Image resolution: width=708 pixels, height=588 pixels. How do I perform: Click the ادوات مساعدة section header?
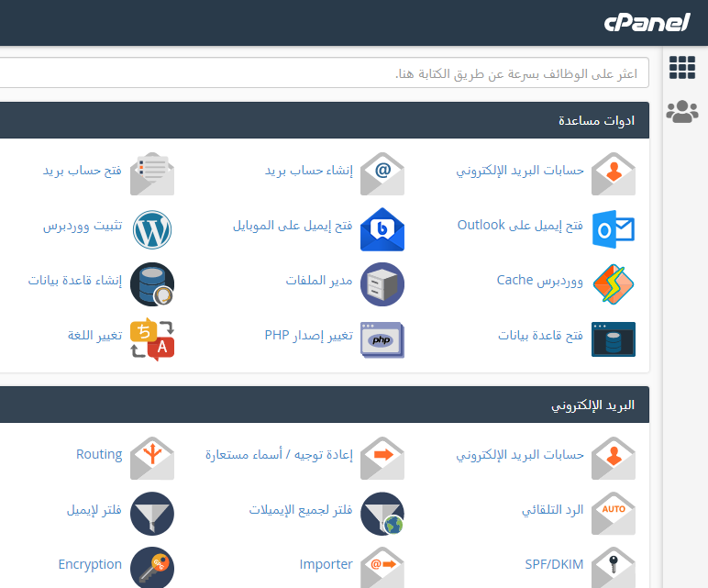point(325,120)
